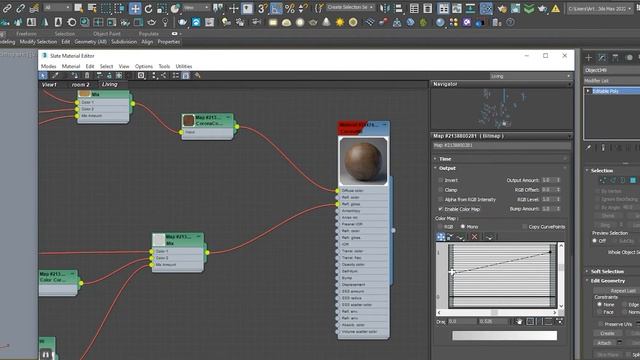640x360 pixels.
Task: Open the Utilities menu
Action: pyautogui.click(x=184, y=67)
